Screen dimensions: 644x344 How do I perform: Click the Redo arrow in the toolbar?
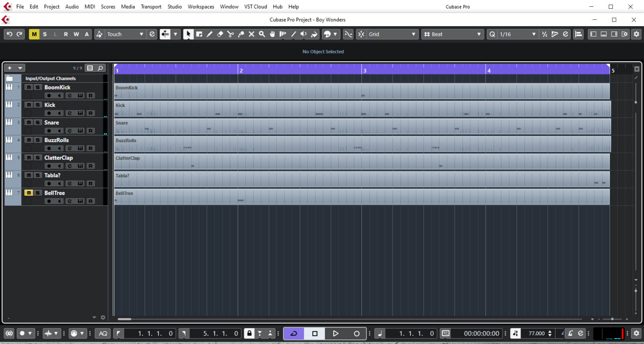pos(19,34)
